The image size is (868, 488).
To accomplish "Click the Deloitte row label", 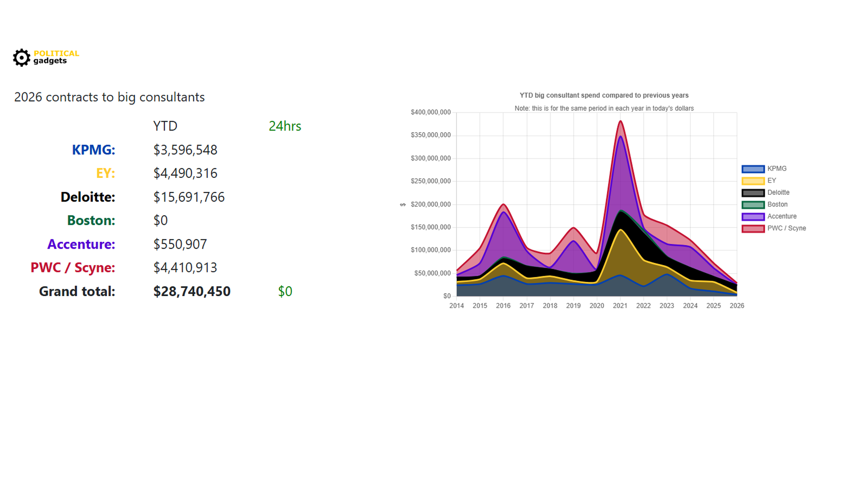I will 88,197.
